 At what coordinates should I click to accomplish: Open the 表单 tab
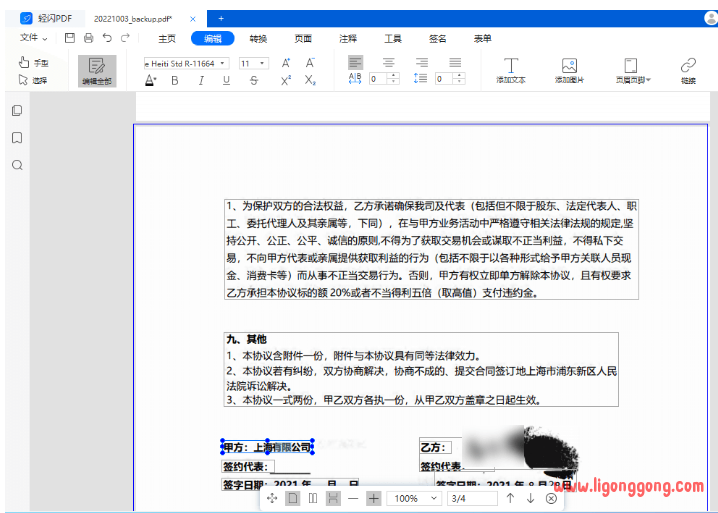click(x=482, y=38)
